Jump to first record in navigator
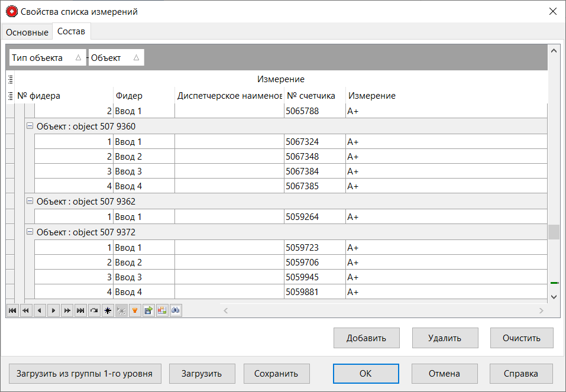This screenshot has height=392, width=566. point(12,310)
